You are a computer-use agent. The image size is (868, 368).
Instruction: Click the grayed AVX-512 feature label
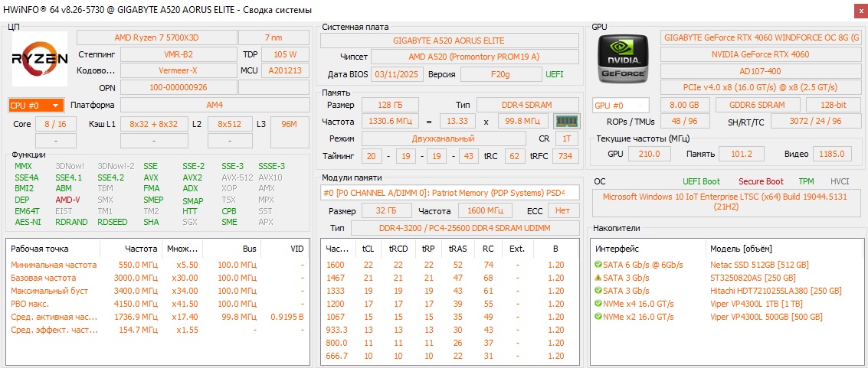click(x=237, y=177)
